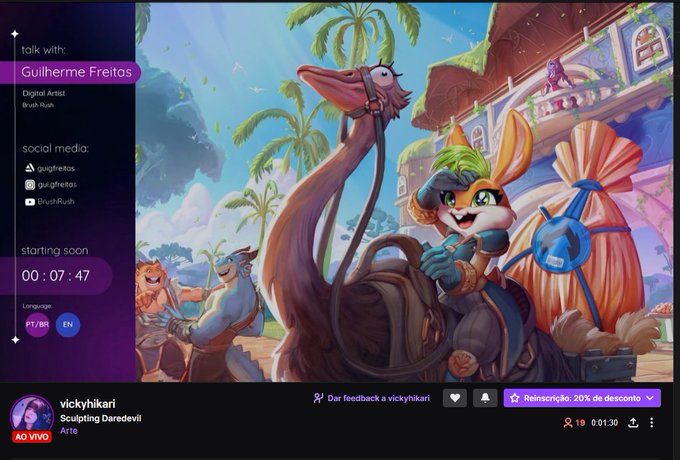
Task: Click the viewer count 19
Action: point(580,423)
